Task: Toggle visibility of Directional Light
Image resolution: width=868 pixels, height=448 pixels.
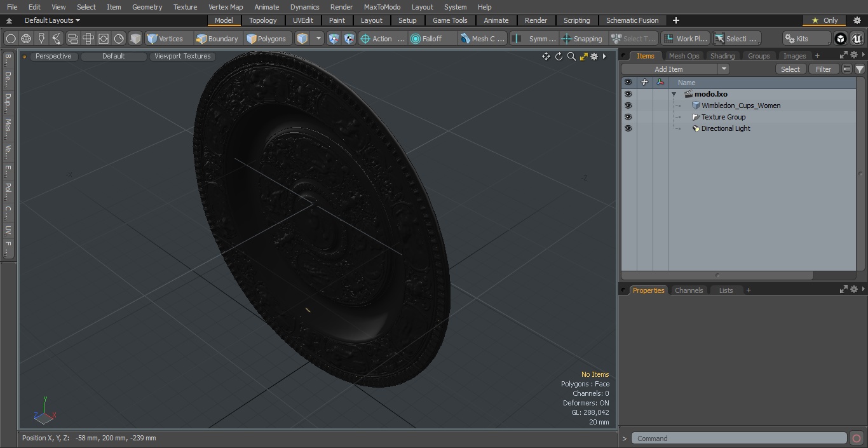Action: click(x=628, y=128)
